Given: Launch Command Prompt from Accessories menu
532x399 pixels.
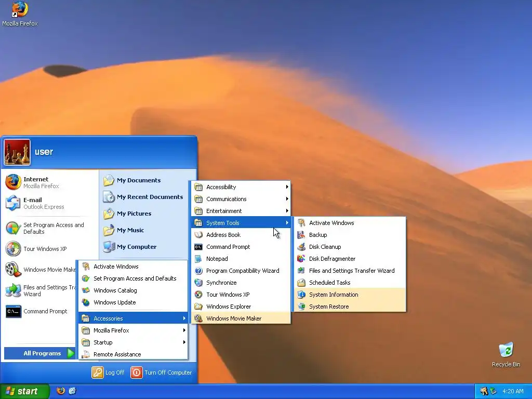Looking at the screenshot, I should pos(241,247).
